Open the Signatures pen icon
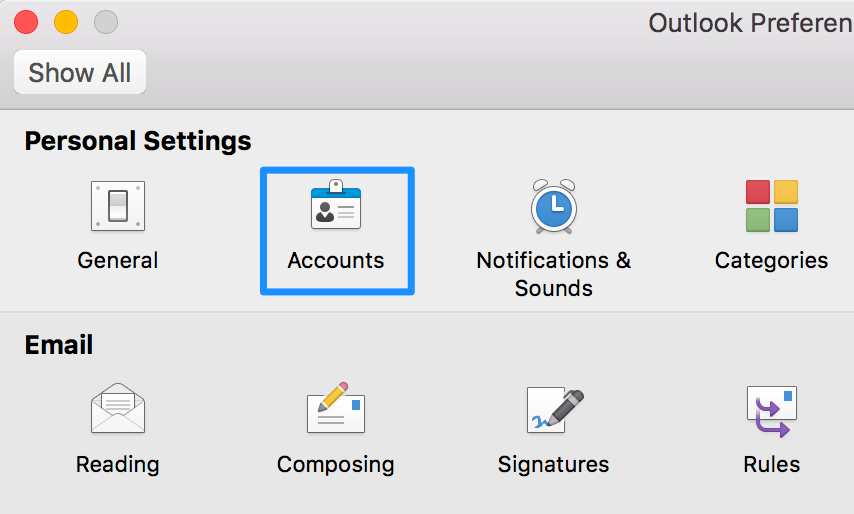Viewport: 854px width, 514px height. coord(553,409)
